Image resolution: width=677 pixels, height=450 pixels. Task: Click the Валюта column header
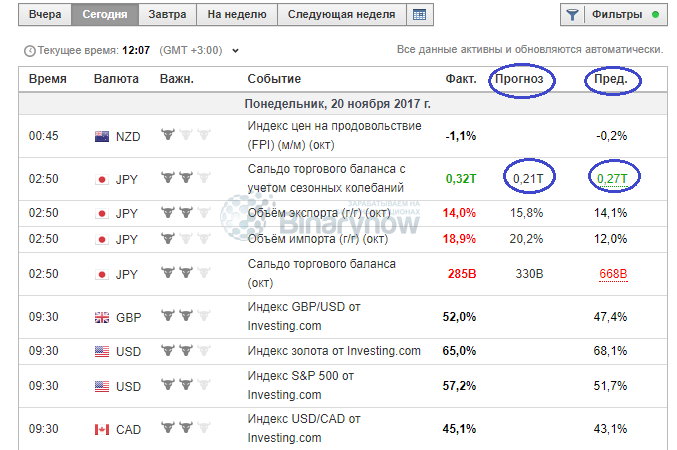point(116,79)
